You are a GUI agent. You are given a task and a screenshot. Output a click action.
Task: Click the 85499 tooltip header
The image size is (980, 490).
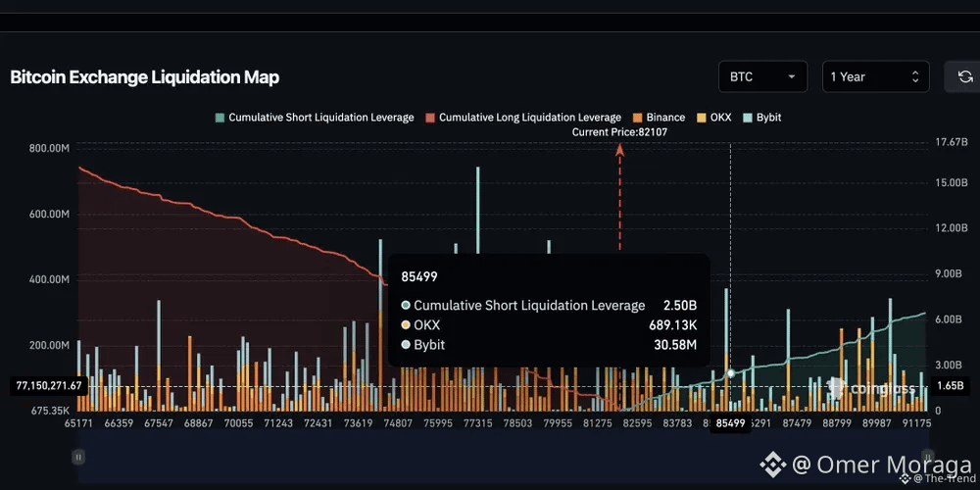[418, 277]
